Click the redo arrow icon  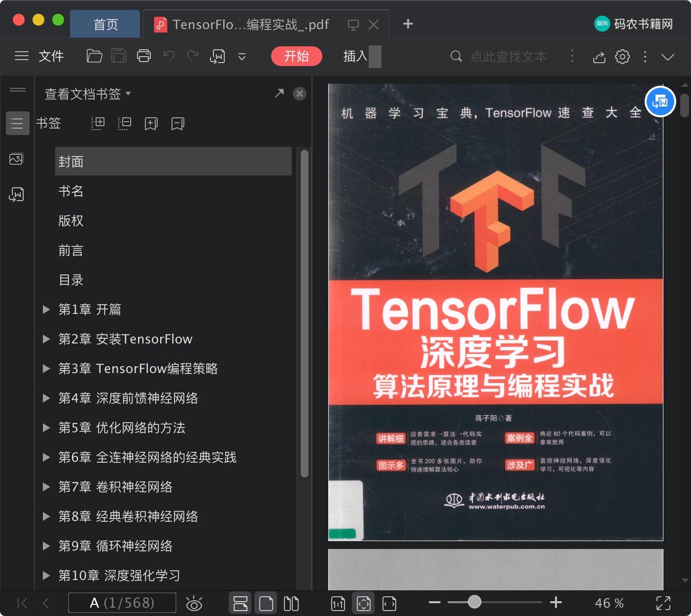click(193, 56)
